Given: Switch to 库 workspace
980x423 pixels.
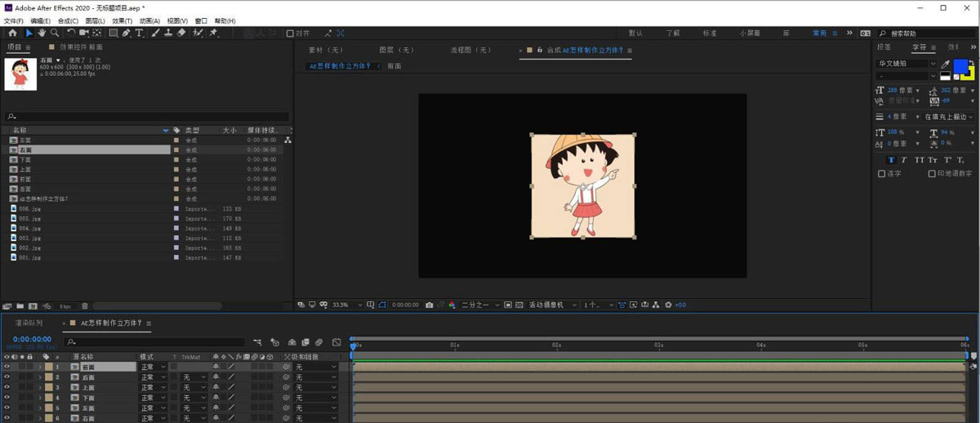Looking at the screenshot, I should [786, 33].
